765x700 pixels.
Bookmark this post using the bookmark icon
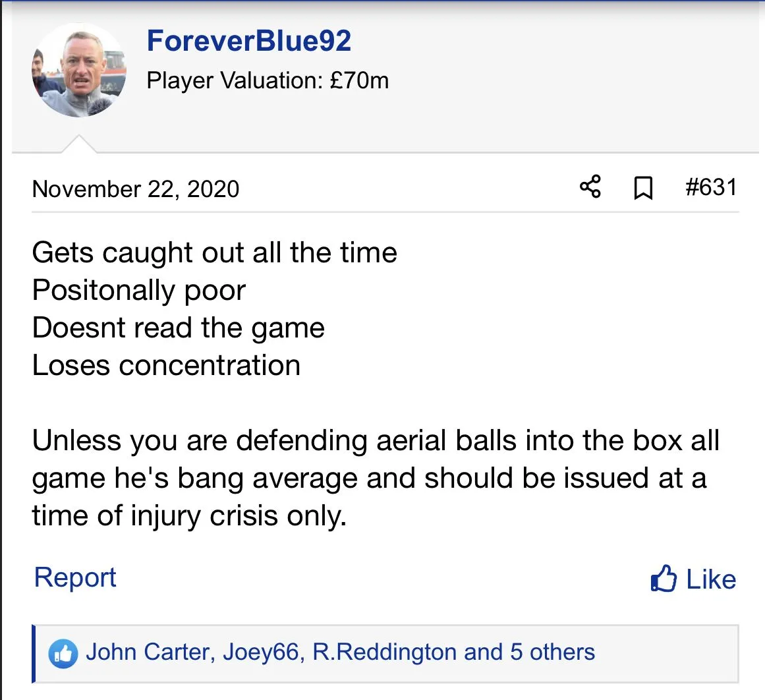642,189
